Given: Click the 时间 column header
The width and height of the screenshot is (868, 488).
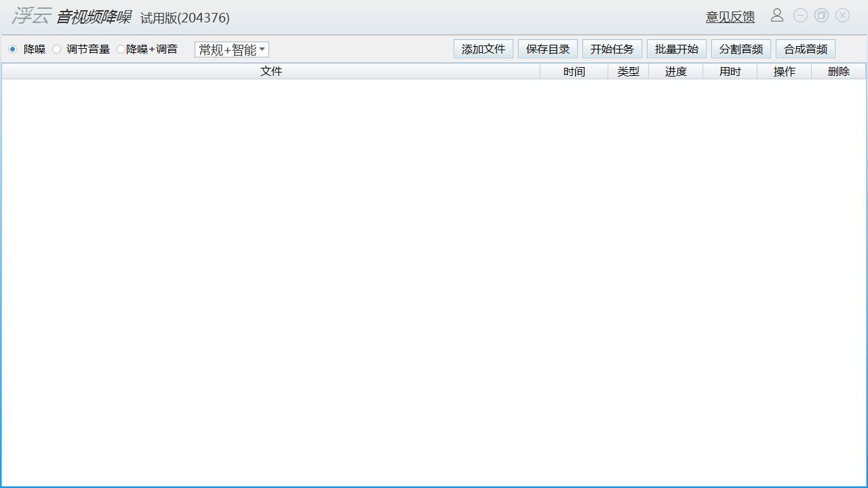Looking at the screenshot, I should click(573, 70).
